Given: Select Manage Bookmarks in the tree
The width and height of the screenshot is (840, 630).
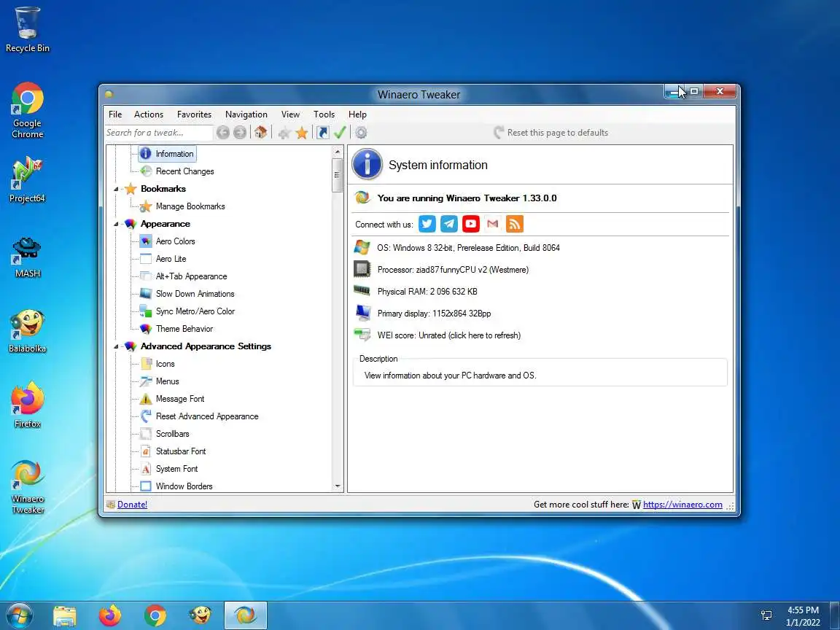Looking at the screenshot, I should [x=190, y=206].
